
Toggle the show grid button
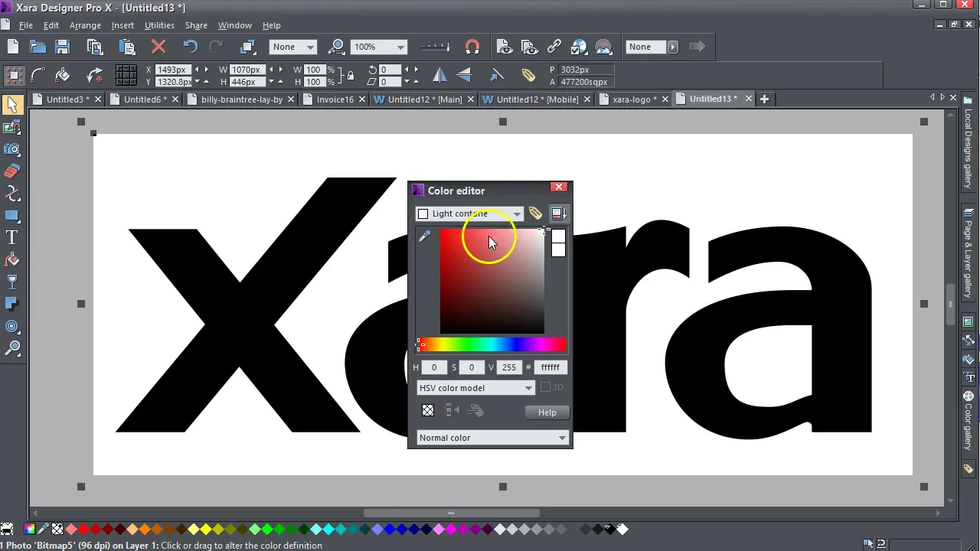point(126,75)
